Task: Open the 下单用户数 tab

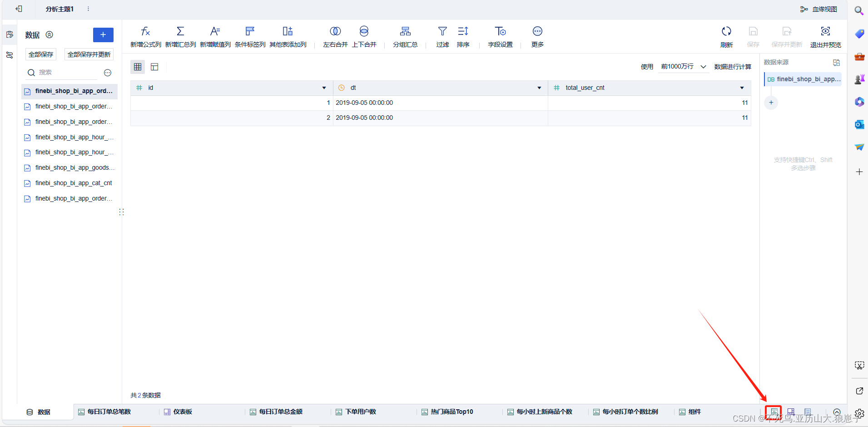Action: [356, 412]
